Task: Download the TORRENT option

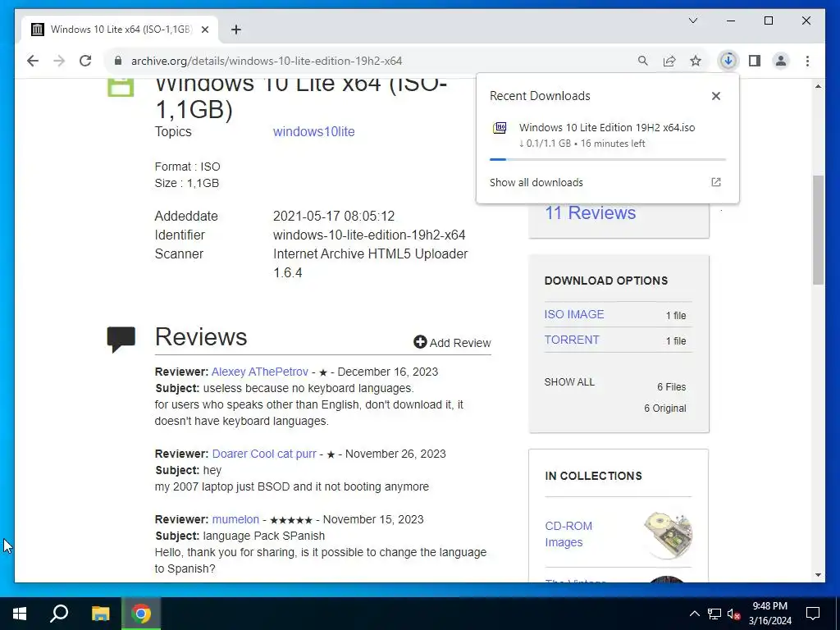Action: click(572, 340)
